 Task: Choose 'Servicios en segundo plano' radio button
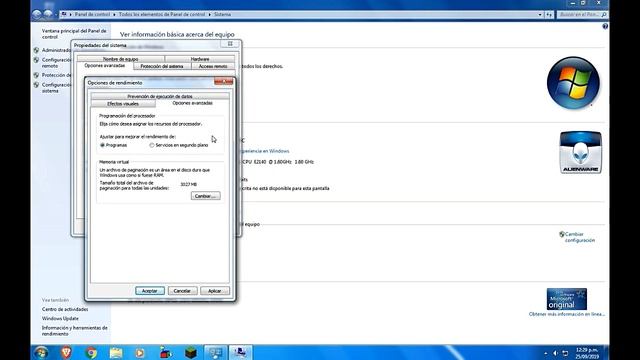152,145
